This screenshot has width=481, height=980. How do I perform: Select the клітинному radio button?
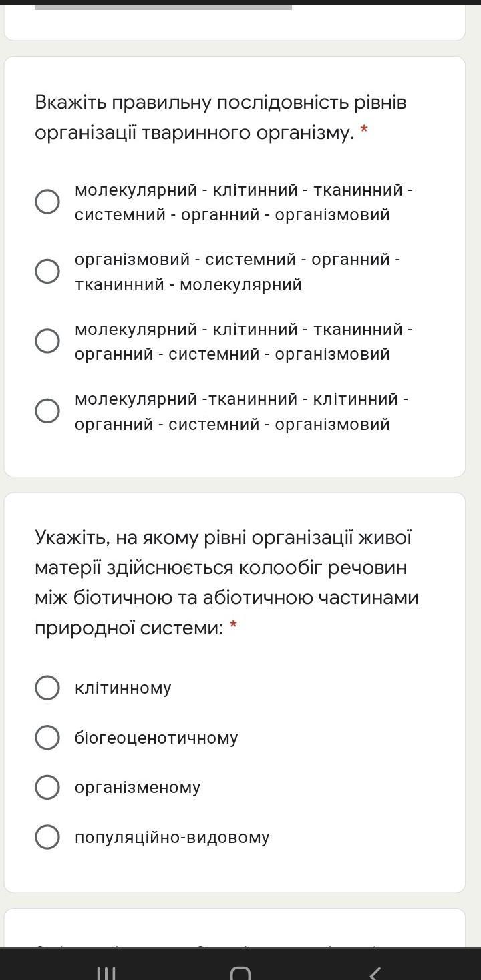[x=47, y=688]
